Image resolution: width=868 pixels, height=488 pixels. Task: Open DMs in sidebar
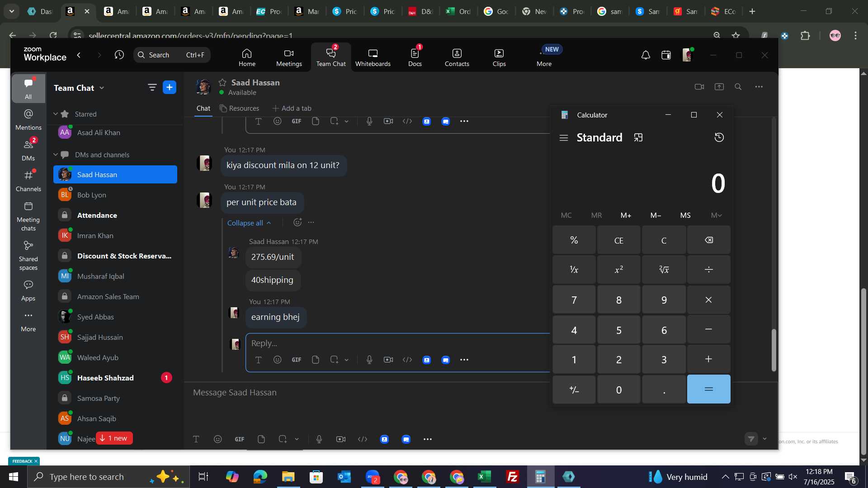(28, 150)
